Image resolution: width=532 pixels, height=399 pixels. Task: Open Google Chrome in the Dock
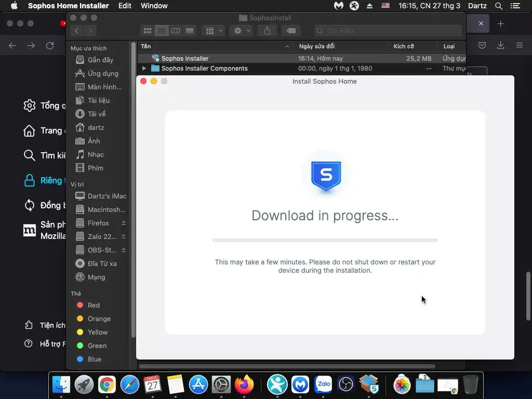point(107,385)
